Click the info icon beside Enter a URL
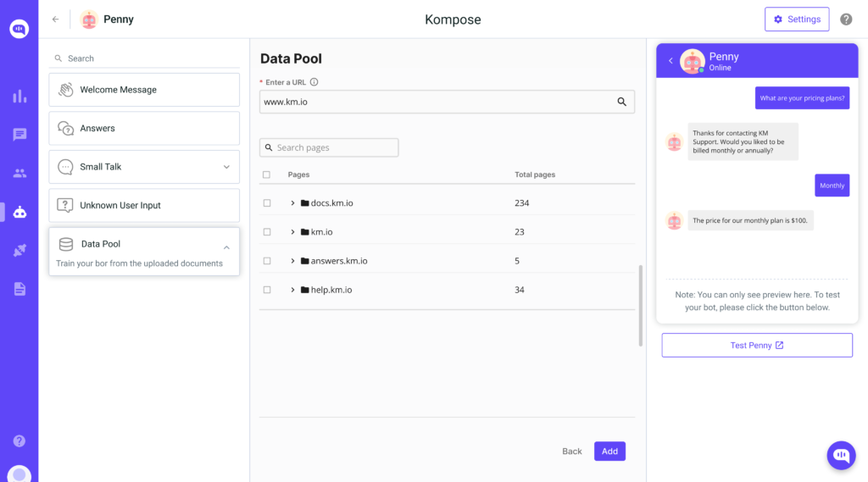Image resolution: width=868 pixels, height=482 pixels. tap(314, 82)
